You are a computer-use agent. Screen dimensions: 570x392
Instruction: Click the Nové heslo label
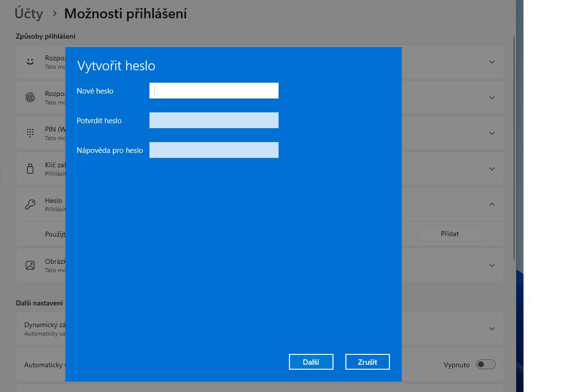tap(95, 91)
